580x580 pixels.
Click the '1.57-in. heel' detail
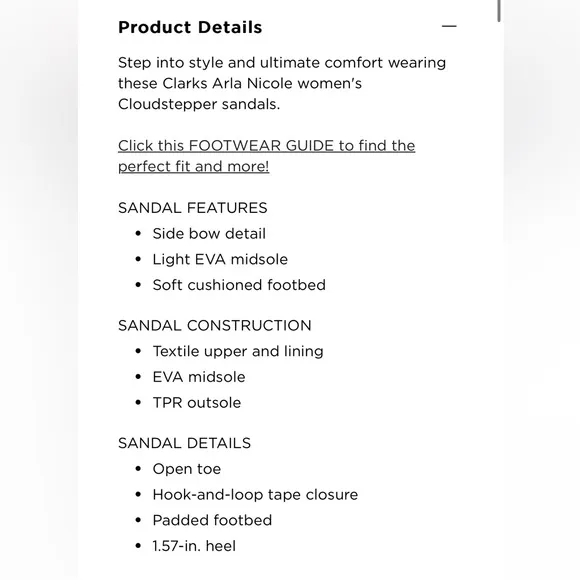(x=194, y=546)
